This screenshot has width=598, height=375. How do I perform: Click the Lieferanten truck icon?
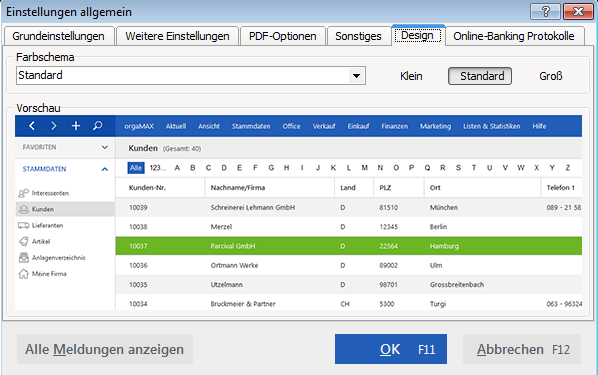[24, 225]
